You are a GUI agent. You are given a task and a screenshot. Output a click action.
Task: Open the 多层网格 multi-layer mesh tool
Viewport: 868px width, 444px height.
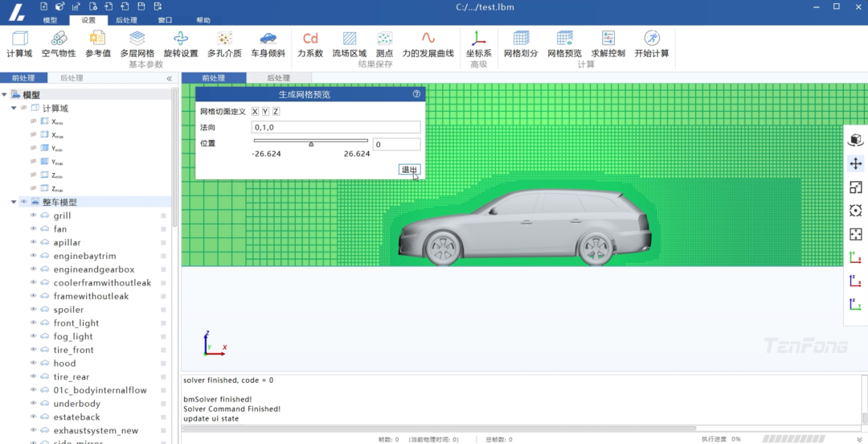point(137,43)
